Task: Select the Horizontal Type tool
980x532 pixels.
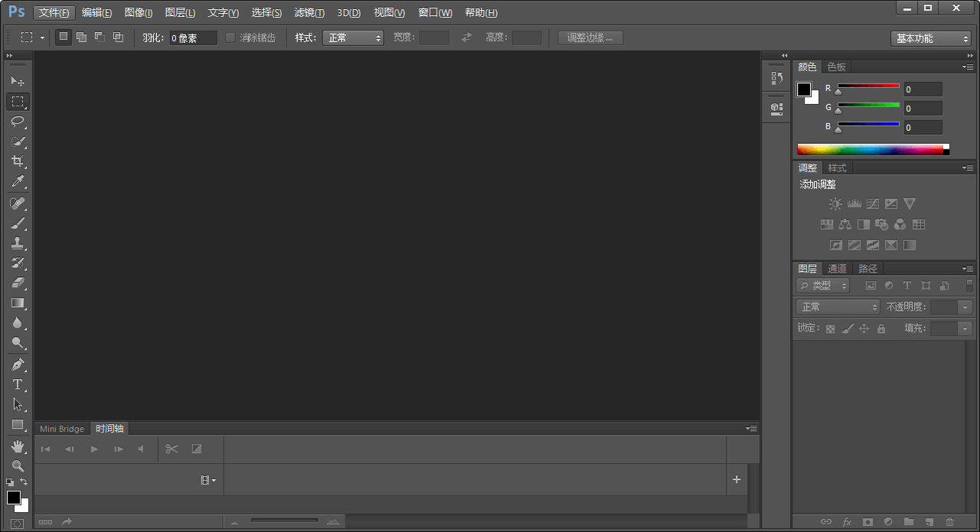Action: [18, 385]
